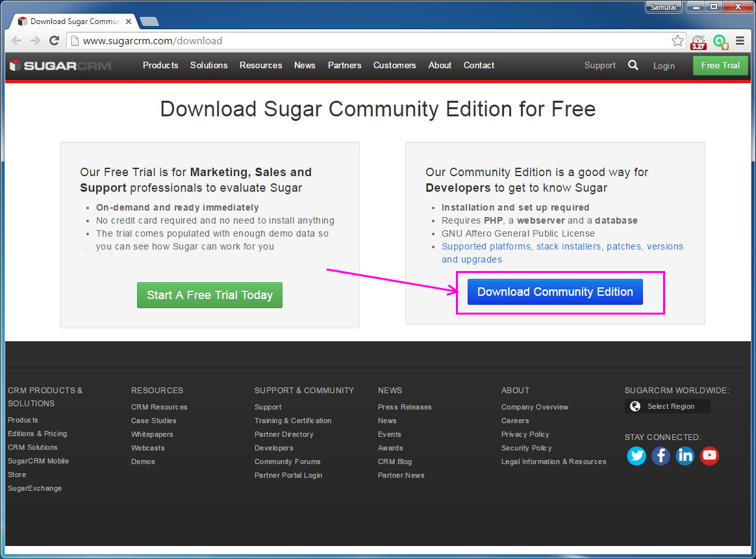Open the Contact menu item
The height and width of the screenshot is (559, 756).
click(x=479, y=65)
